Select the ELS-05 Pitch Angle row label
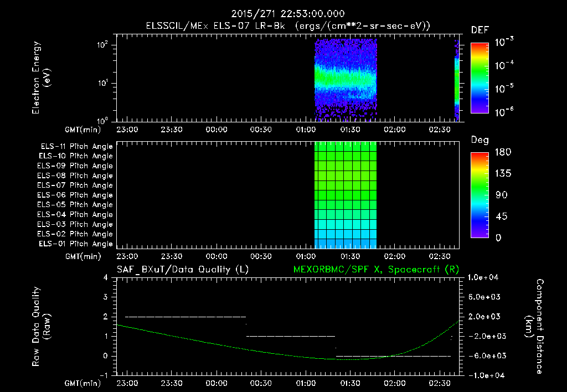 click(x=75, y=205)
